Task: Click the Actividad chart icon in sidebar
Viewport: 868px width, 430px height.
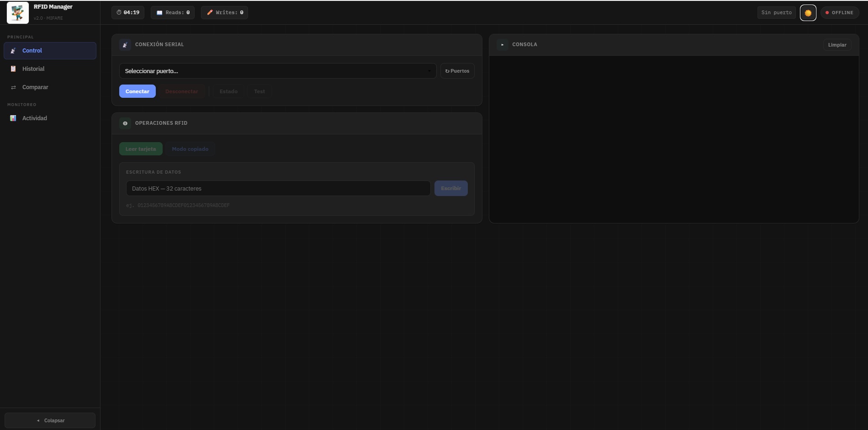Action: (13, 118)
